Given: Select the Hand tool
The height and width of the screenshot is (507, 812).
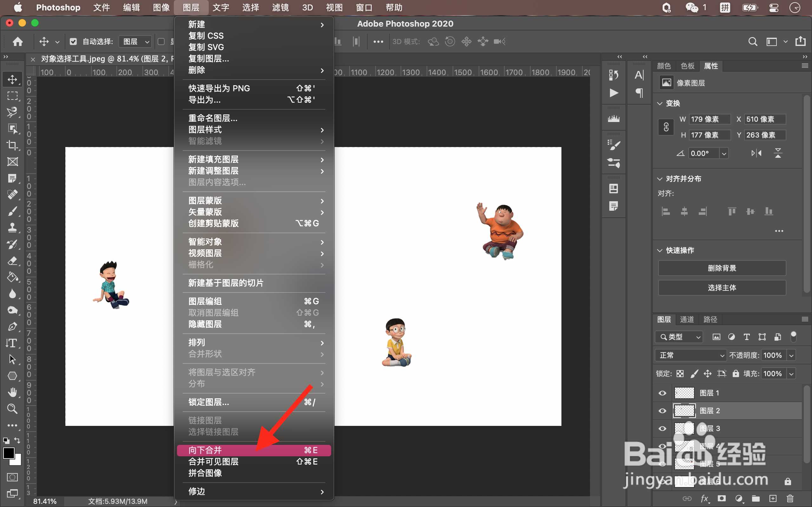Looking at the screenshot, I should [12, 392].
